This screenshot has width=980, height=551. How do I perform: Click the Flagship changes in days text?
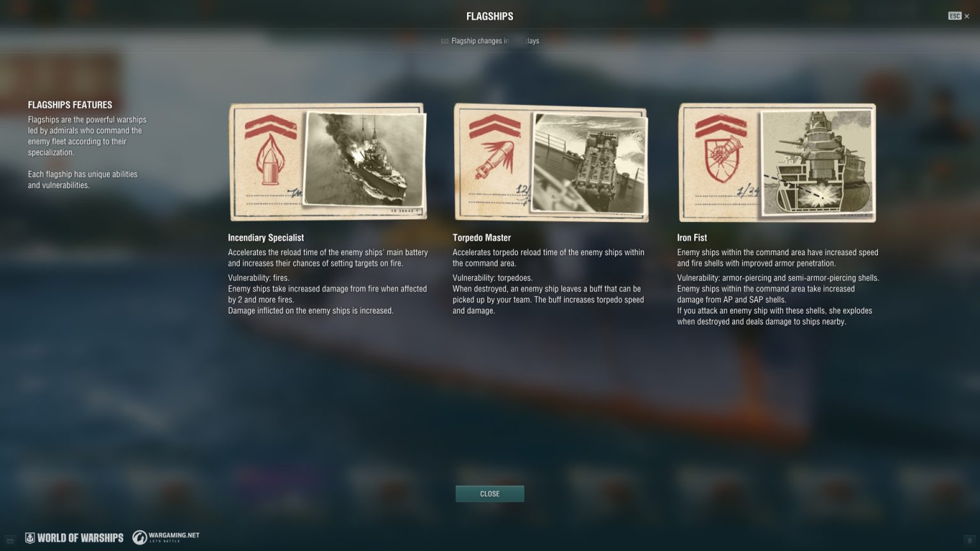point(495,41)
